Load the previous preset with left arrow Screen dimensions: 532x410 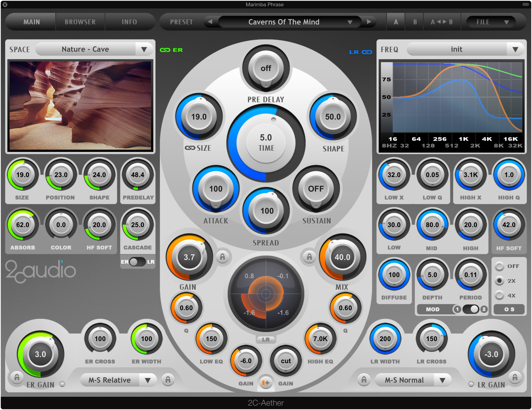[210, 22]
